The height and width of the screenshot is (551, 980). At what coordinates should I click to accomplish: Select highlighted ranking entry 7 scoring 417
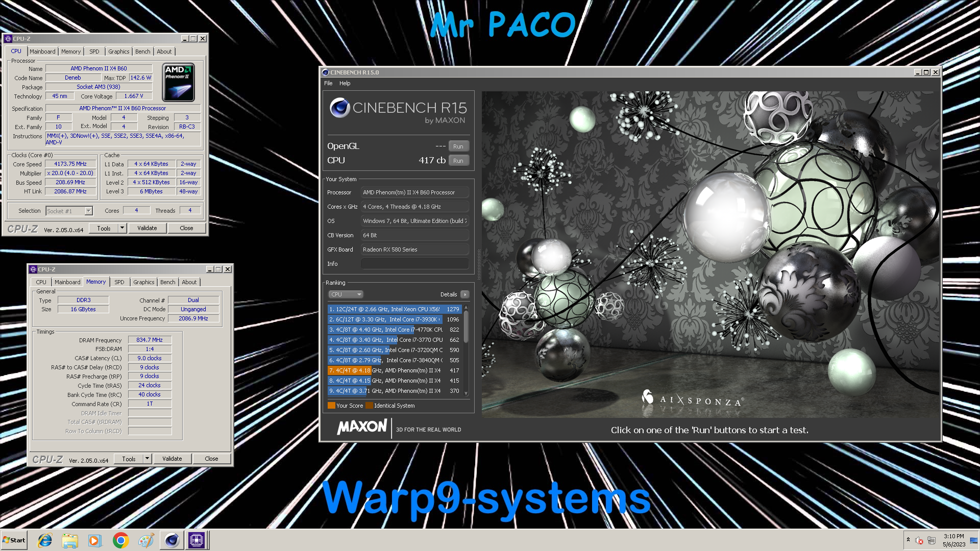395,370
